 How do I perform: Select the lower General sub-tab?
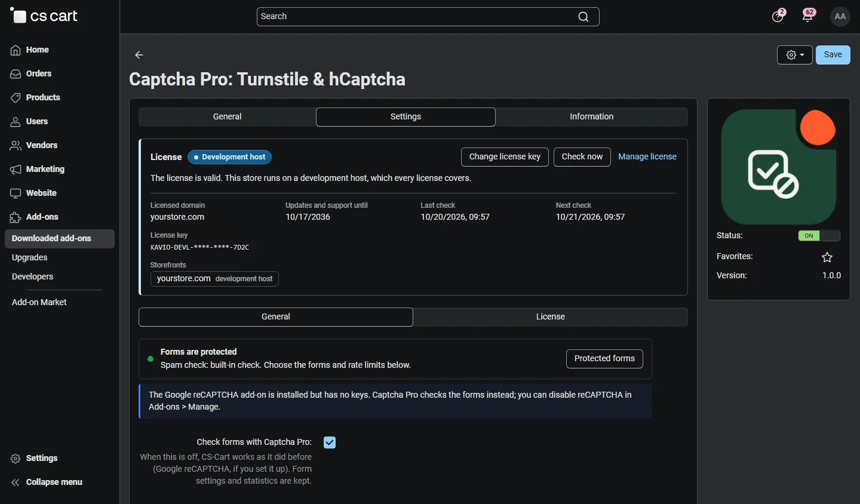(276, 317)
